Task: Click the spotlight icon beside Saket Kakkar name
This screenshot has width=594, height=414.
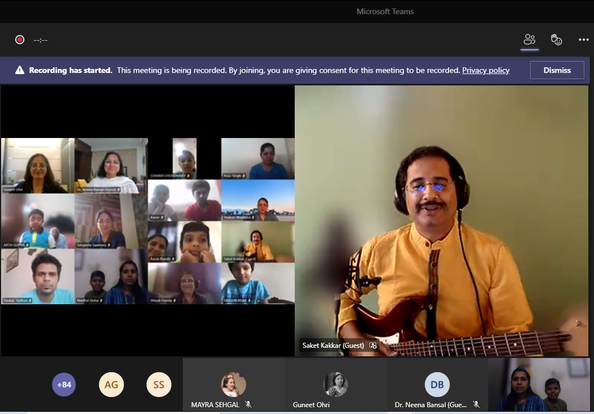Action: [373, 345]
